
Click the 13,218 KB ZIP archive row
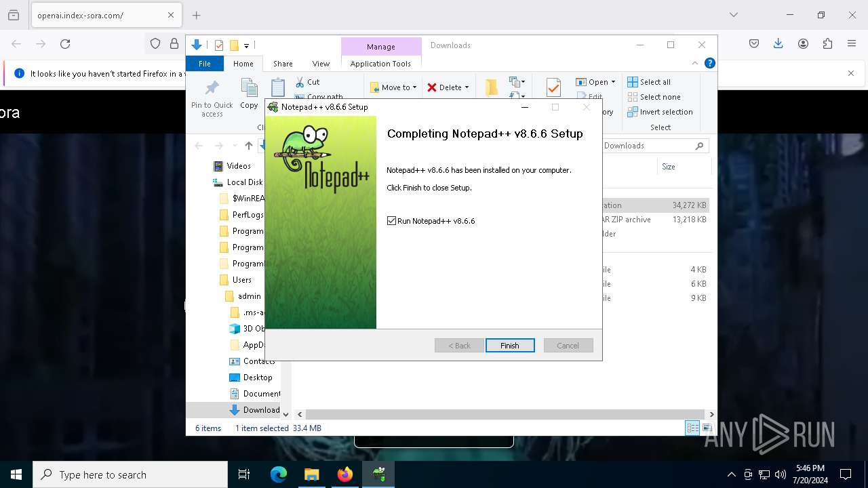[x=656, y=220]
